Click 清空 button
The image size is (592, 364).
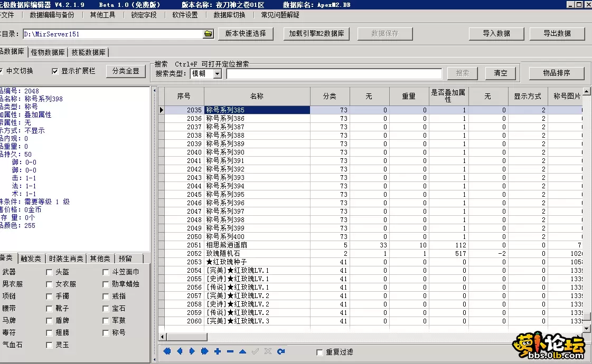(501, 73)
